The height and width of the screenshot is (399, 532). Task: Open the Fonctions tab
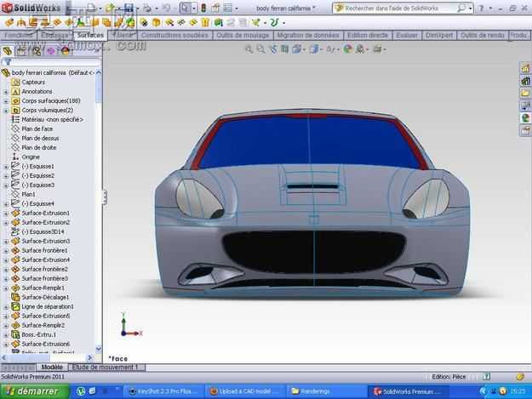(18, 35)
